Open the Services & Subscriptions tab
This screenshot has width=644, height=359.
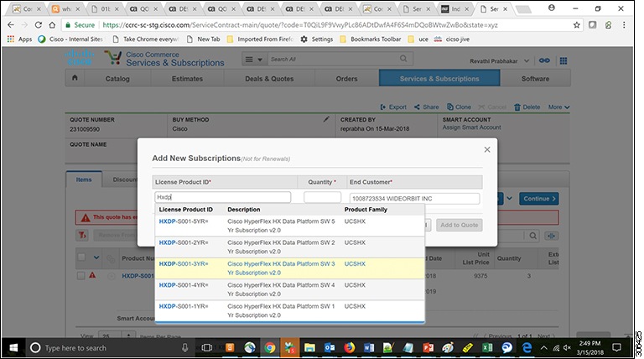(x=439, y=79)
